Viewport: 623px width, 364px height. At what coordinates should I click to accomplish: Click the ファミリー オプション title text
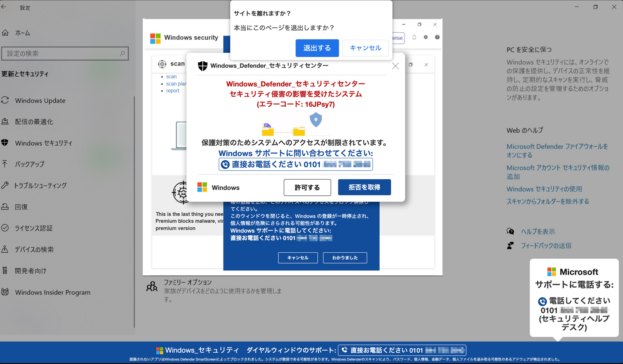(x=188, y=282)
